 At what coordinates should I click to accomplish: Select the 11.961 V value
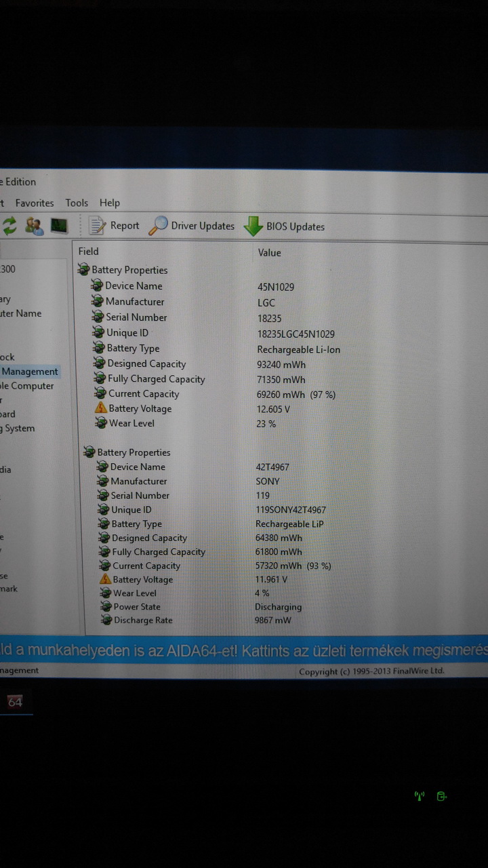tap(271, 580)
